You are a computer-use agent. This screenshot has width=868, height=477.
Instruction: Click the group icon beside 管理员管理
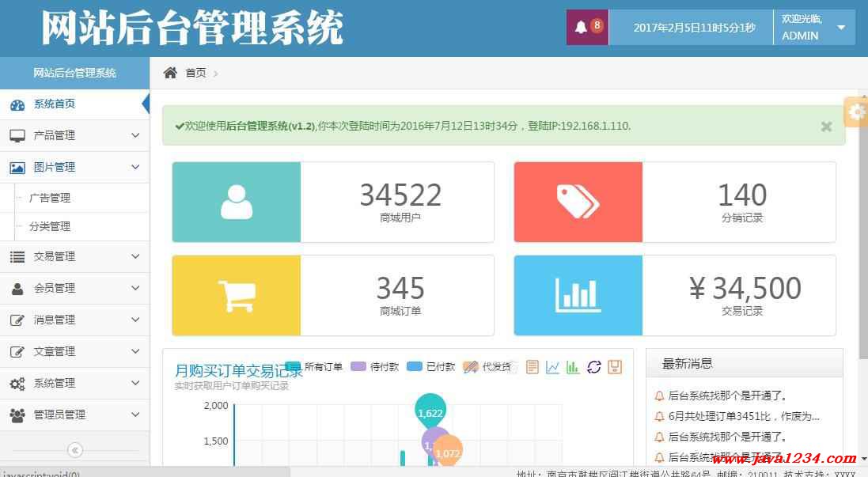coord(17,415)
